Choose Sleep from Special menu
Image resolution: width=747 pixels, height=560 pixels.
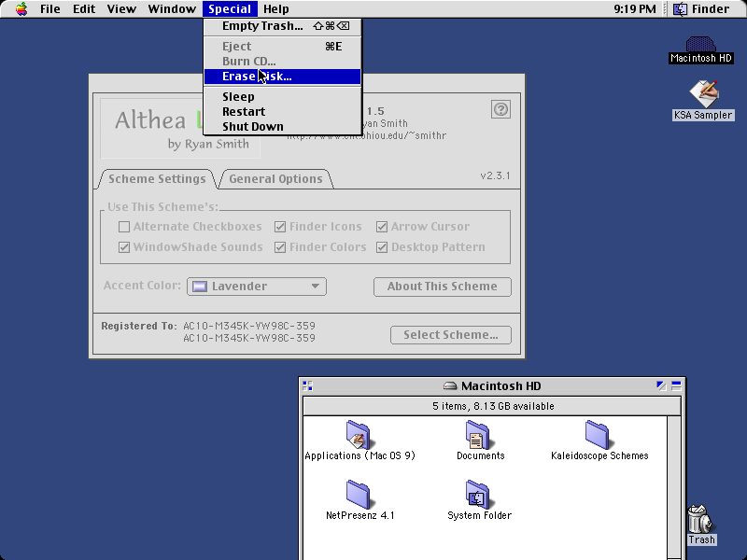[x=282, y=97]
